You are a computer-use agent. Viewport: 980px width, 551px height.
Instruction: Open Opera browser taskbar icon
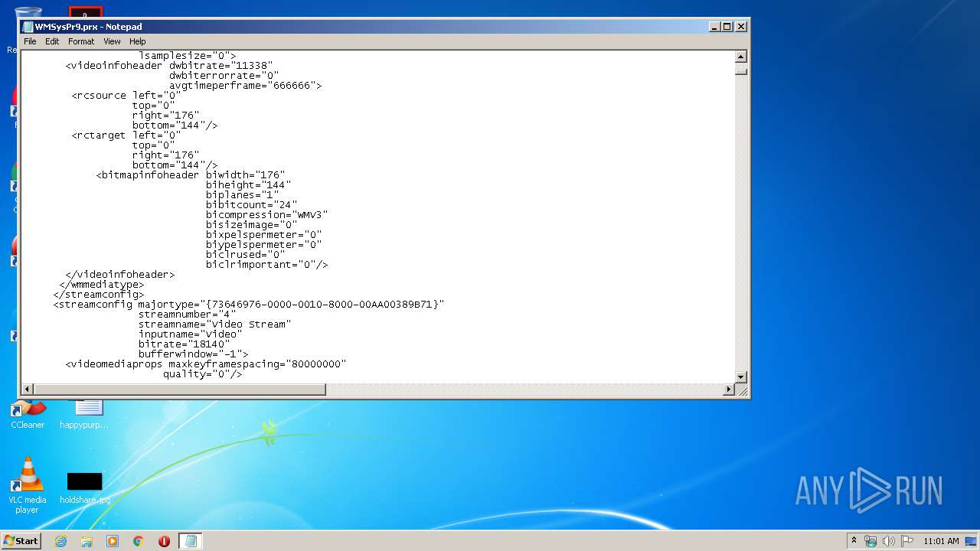(x=164, y=541)
